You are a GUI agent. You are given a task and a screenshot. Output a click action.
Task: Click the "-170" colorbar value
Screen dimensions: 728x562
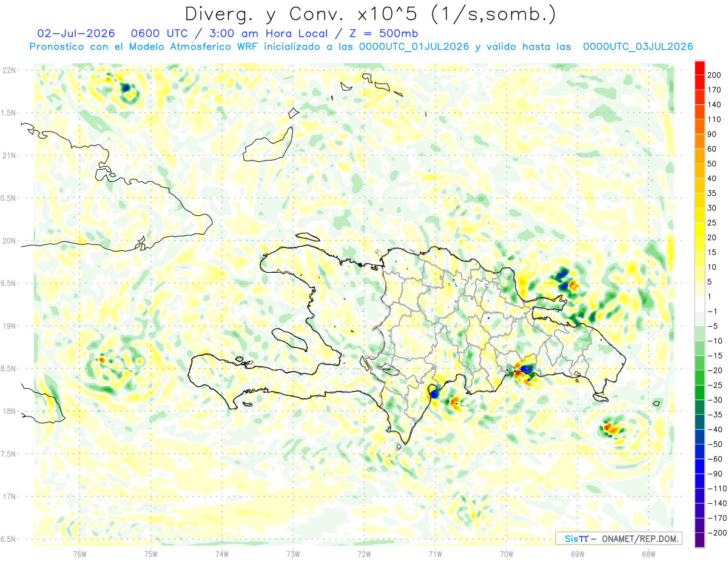click(718, 518)
